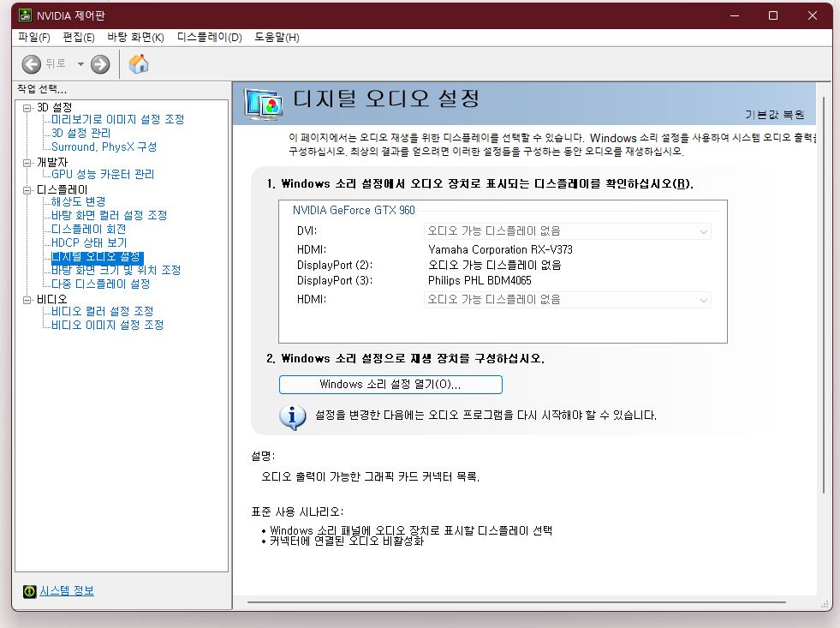Close the NVIDIA 제어판 window
Screen dimensions: 840x628
(812, 15)
